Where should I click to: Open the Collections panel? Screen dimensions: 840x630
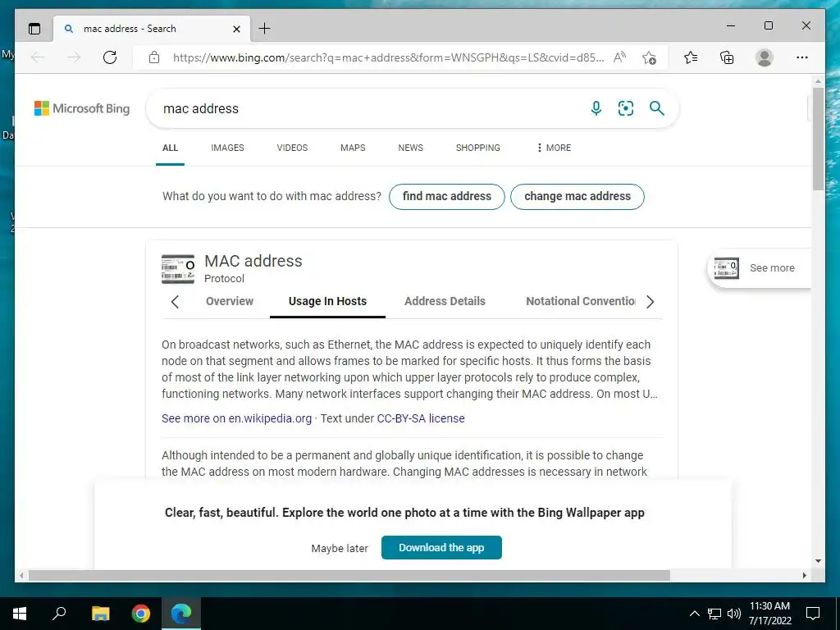coord(727,57)
